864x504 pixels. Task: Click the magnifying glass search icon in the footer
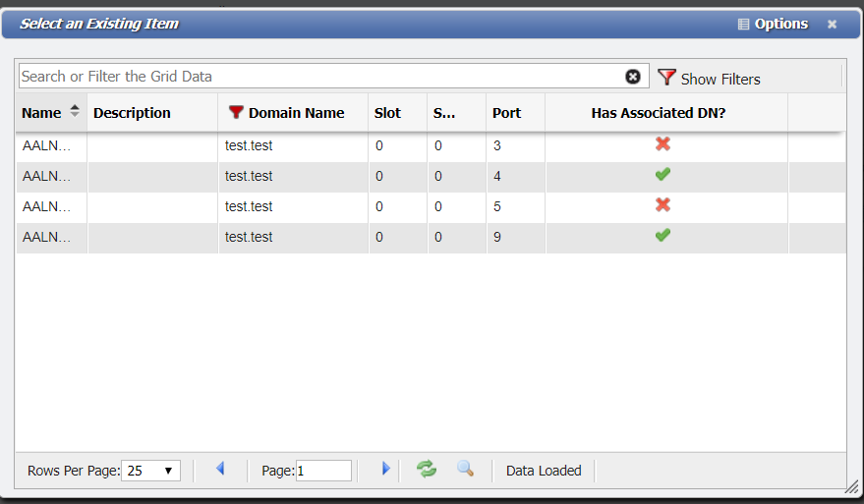coord(465,470)
